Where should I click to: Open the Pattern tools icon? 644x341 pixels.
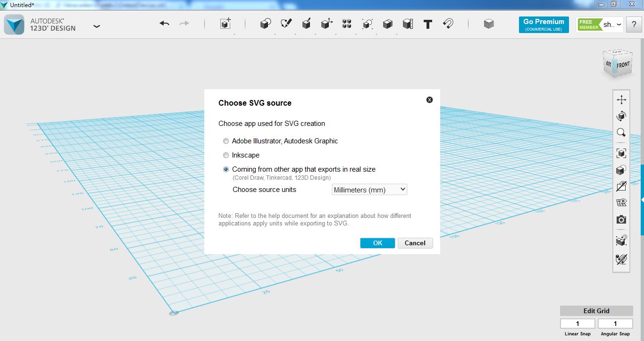347,24
